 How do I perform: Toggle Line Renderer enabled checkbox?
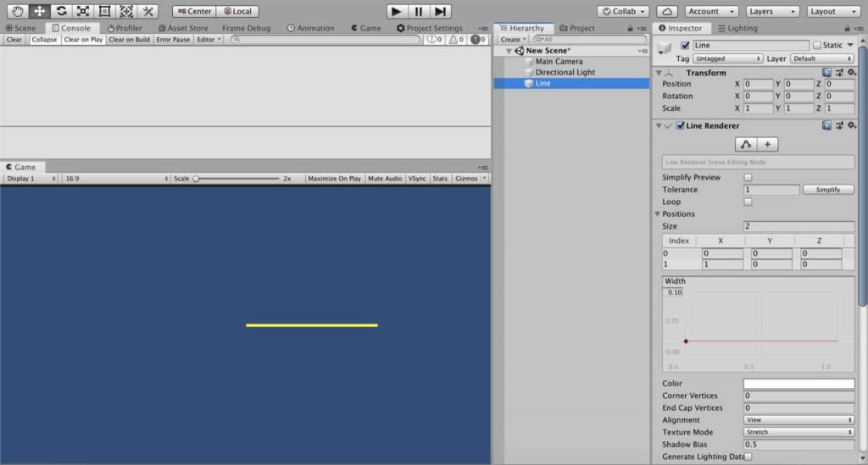(681, 125)
